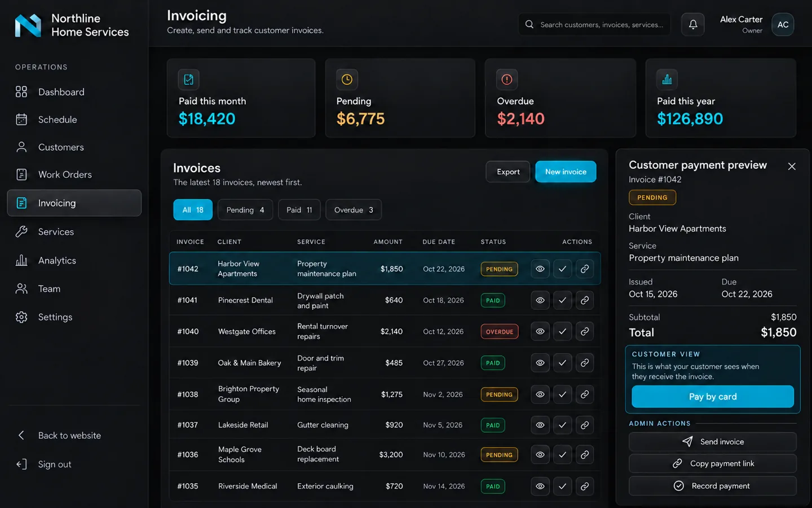812x508 pixels.
Task: Preview invoice #1036 with eye icon
Action: (x=540, y=454)
